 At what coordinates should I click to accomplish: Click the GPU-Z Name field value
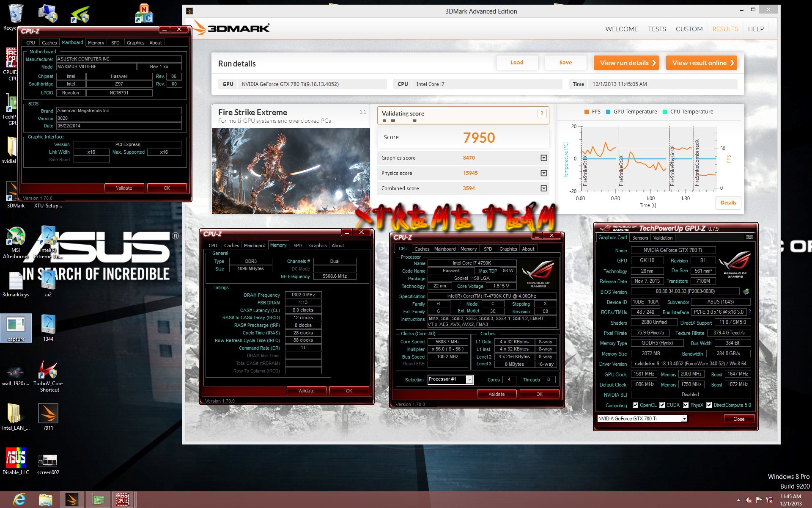pos(673,250)
